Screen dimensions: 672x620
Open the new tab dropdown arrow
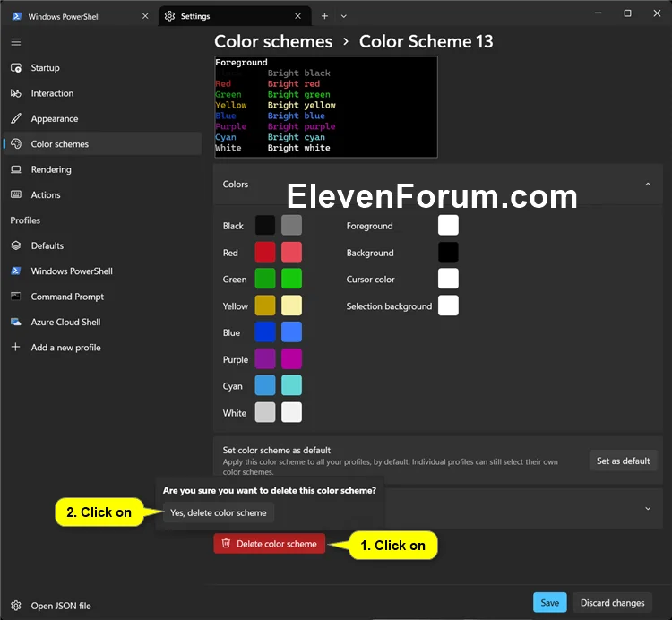[344, 16]
